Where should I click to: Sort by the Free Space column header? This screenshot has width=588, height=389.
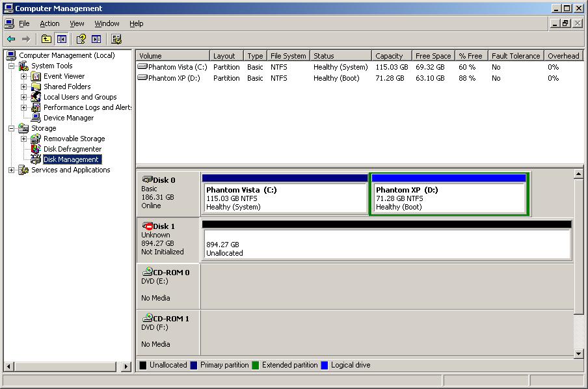pos(433,55)
